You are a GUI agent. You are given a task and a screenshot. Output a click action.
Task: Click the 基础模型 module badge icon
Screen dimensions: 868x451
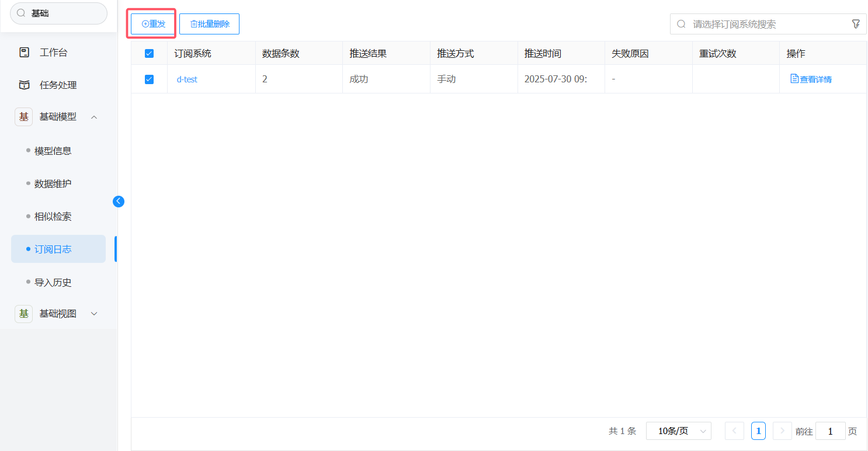(24, 117)
